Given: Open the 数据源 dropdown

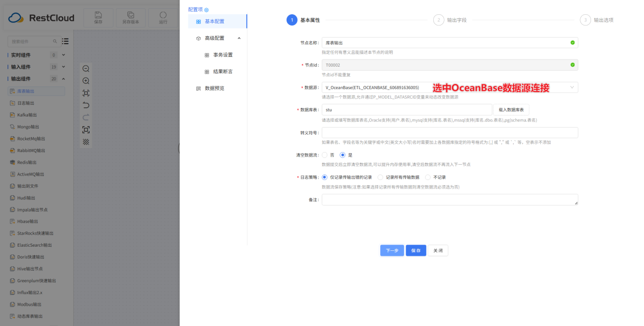Looking at the screenshot, I should coord(450,87).
